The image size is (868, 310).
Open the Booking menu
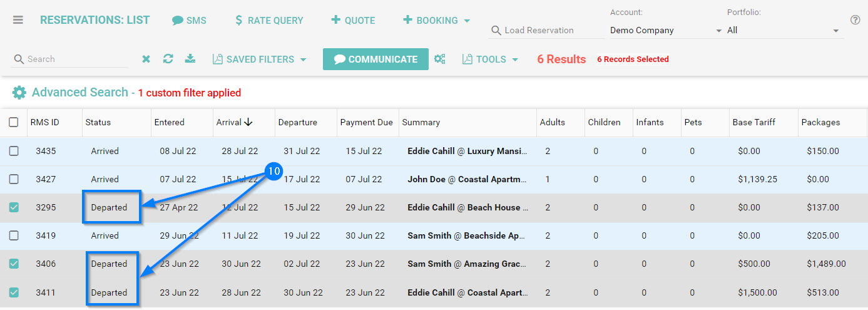point(436,21)
